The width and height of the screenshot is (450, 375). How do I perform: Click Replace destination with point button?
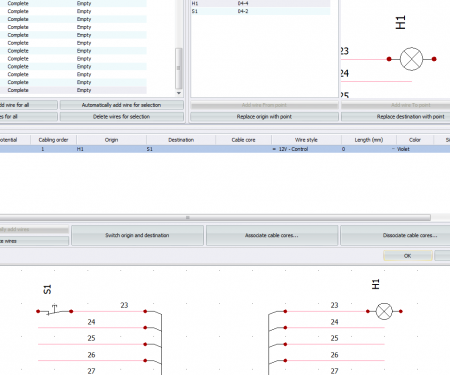click(410, 117)
